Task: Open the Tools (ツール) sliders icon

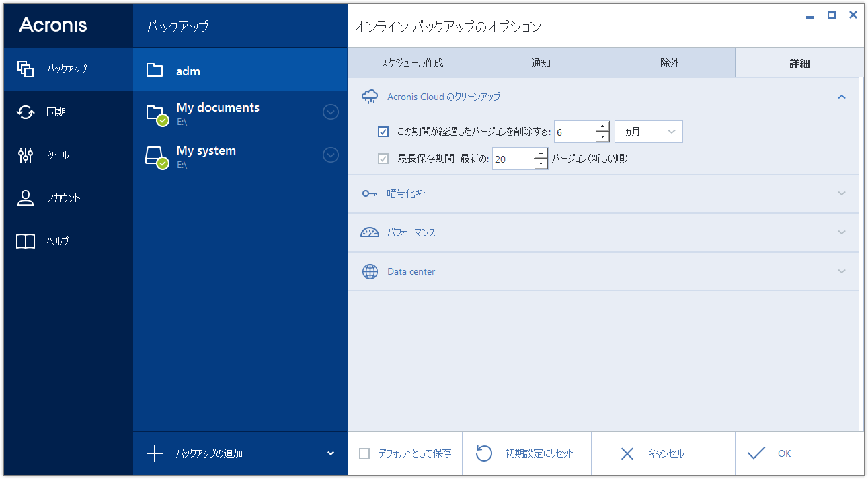Action: click(x=26, y=155)
